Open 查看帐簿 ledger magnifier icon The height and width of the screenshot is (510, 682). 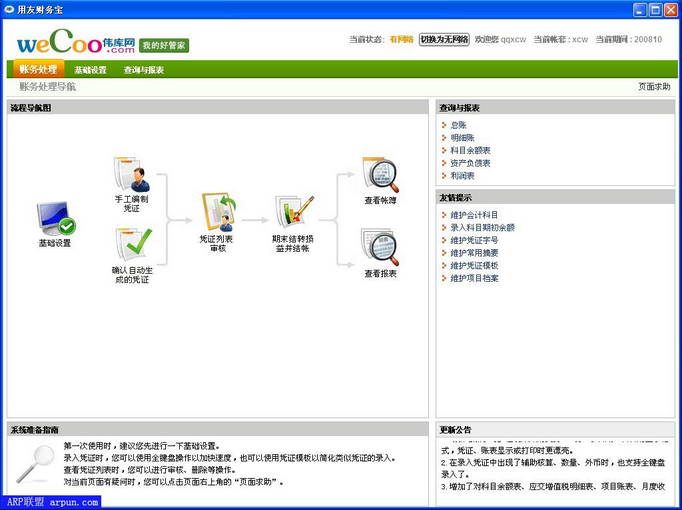380,175
